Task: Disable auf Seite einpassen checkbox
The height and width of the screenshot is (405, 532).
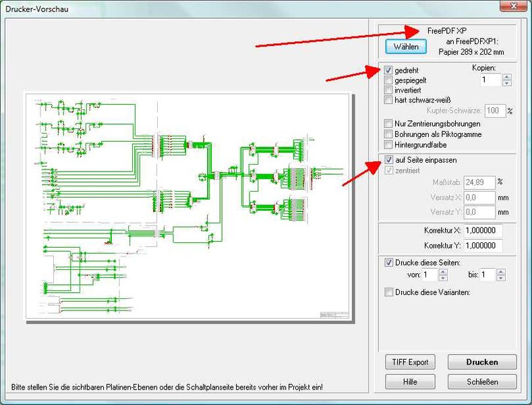Action: click(x=388, y=160)
